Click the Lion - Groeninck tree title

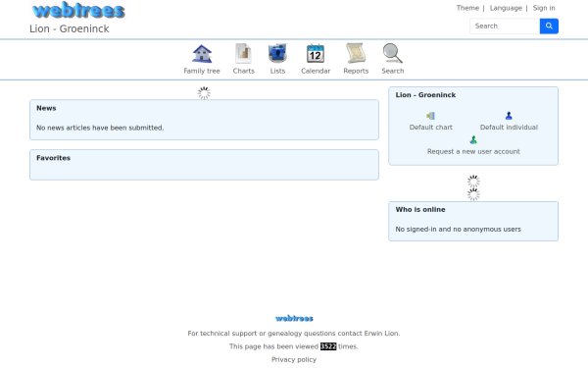pyautogui.click(x=69, y=28)
